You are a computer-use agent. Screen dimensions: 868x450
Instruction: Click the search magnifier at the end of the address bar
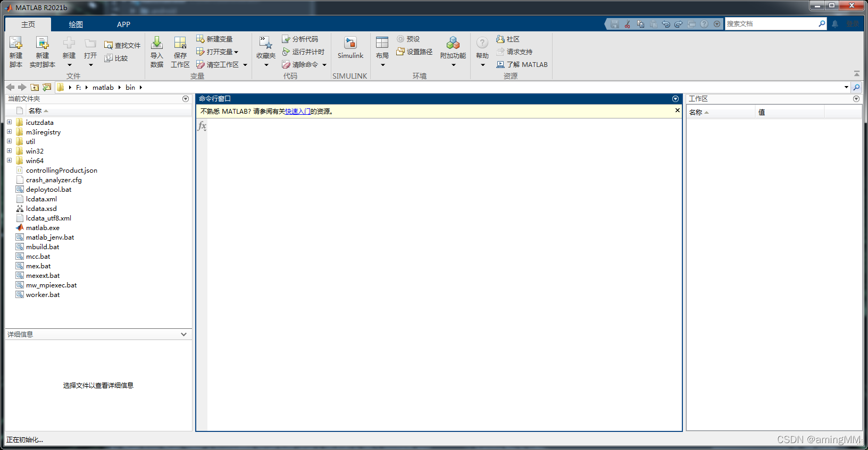[856, 87]
